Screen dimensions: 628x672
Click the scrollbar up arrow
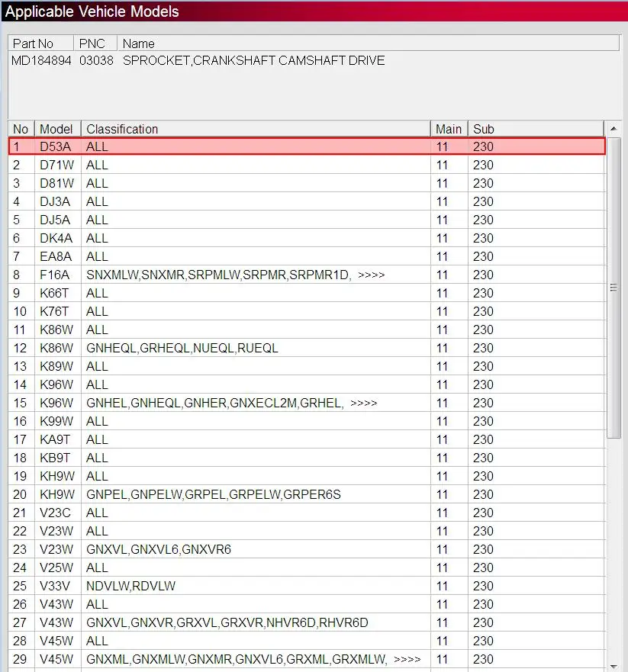click(x=614, y=129)
